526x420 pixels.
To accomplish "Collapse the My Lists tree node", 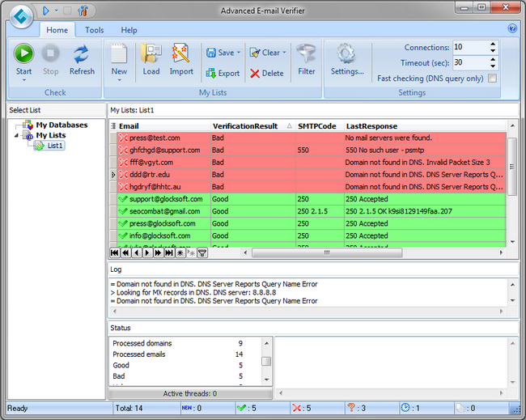I will (x=17, y=135).
